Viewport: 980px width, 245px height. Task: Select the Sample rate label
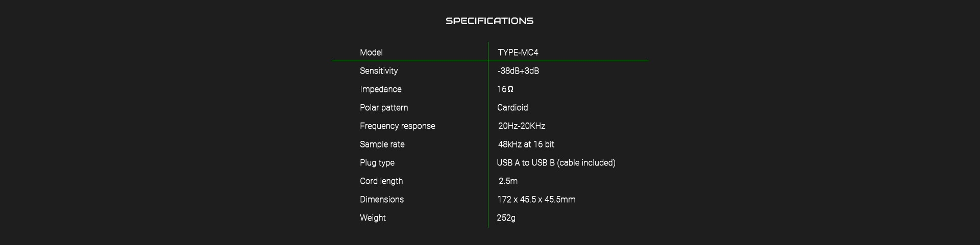click(x=382, y=144)
